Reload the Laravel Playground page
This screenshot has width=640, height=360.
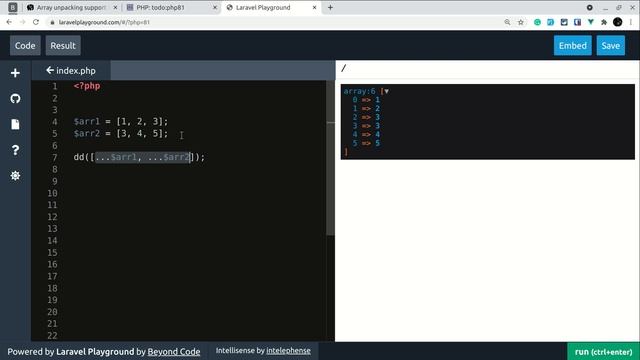(x=36, y=22)
